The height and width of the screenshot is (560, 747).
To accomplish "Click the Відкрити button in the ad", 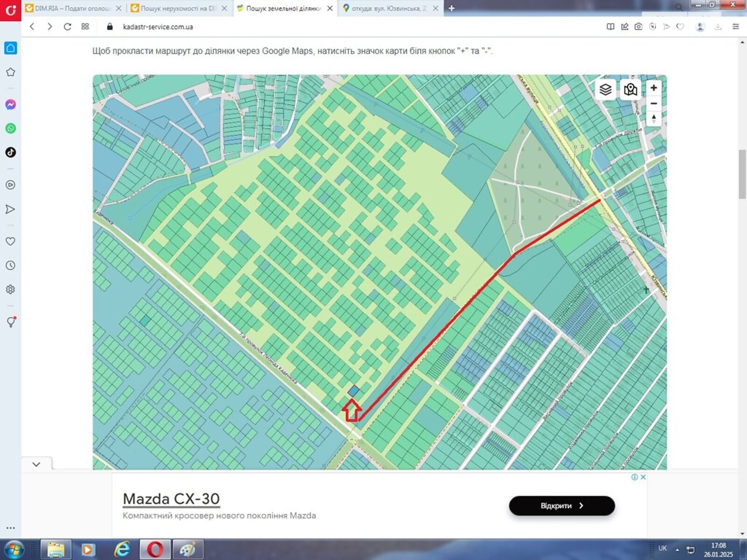I will [562, 506].
